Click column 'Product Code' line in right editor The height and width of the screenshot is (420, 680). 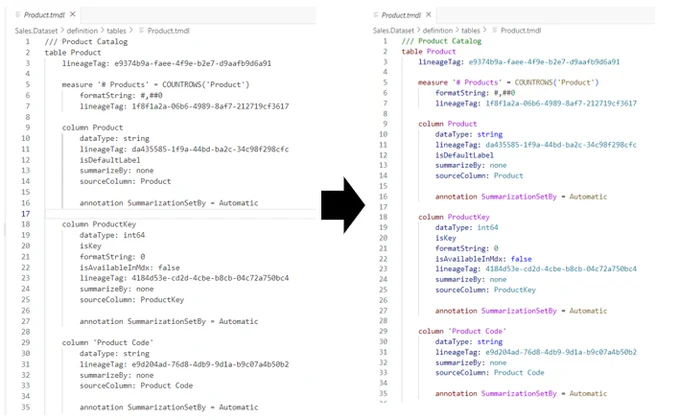pos(462,331)
